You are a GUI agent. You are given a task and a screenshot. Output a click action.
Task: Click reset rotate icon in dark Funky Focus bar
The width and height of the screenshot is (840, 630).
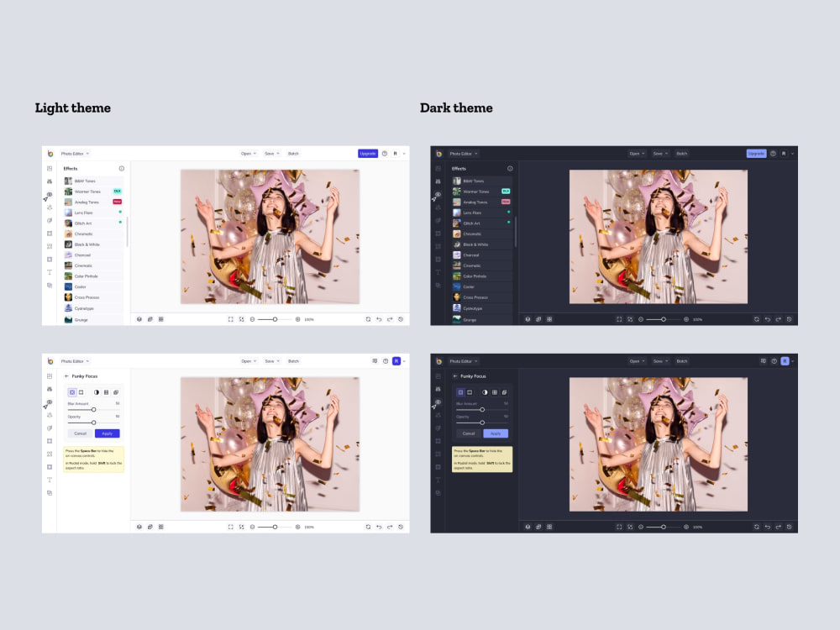757,527
